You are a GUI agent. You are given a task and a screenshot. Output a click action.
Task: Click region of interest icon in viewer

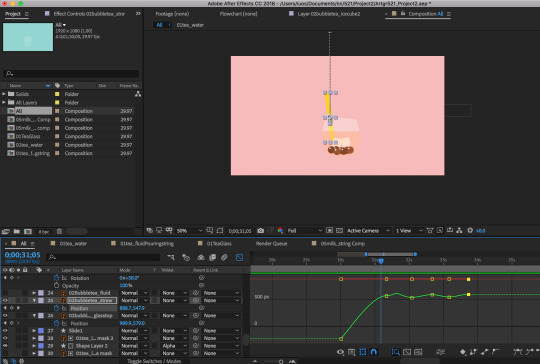pos(330,230)
